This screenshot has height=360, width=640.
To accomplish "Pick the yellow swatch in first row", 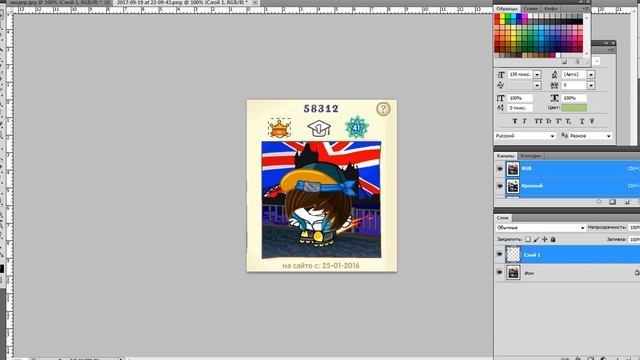I will (x=502, y=17).
